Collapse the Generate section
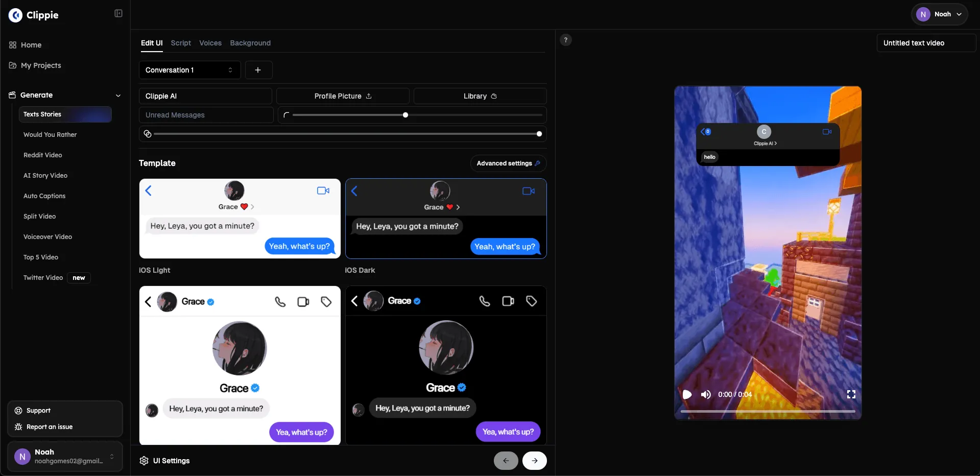 (118, 95)
